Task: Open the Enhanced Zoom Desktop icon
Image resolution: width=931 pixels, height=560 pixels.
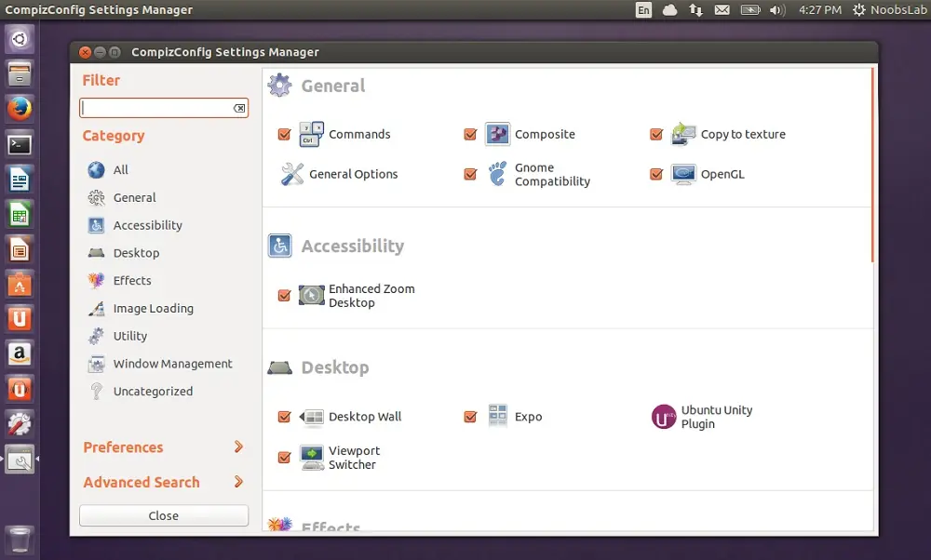Action: (x=311, y=296)
